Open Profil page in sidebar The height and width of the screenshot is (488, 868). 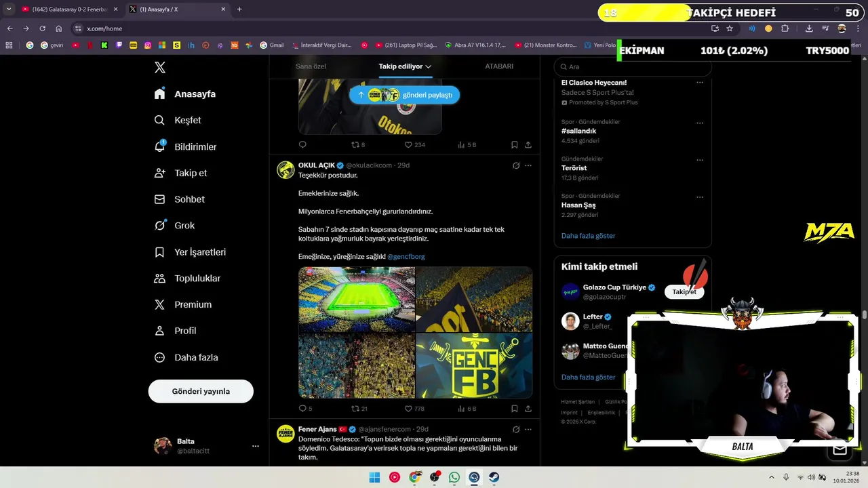(176, 331)
